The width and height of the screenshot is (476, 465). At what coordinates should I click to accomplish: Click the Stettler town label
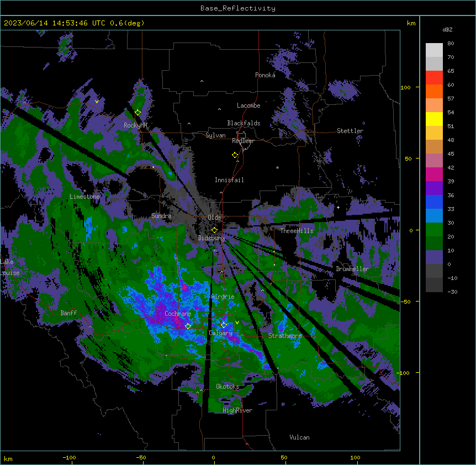click(x=350, y=131)
